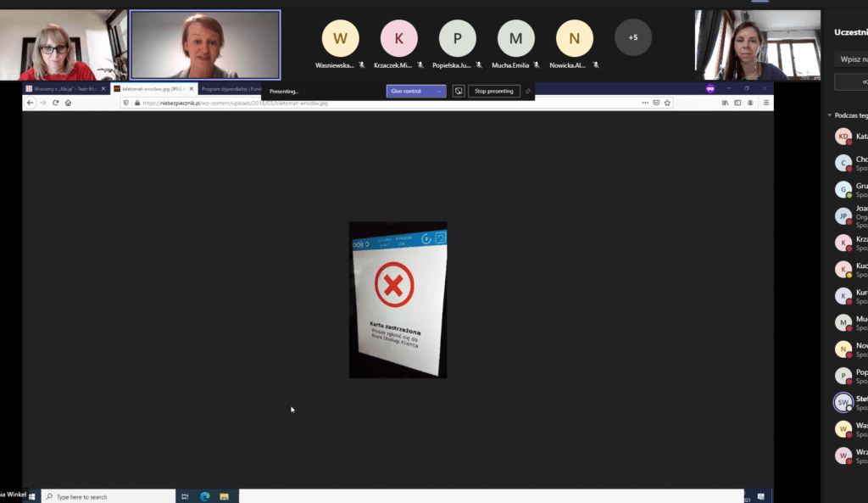868x503 pixels.
Task: Open the Firefox Library icon
Action: click(x=726, y=103)
